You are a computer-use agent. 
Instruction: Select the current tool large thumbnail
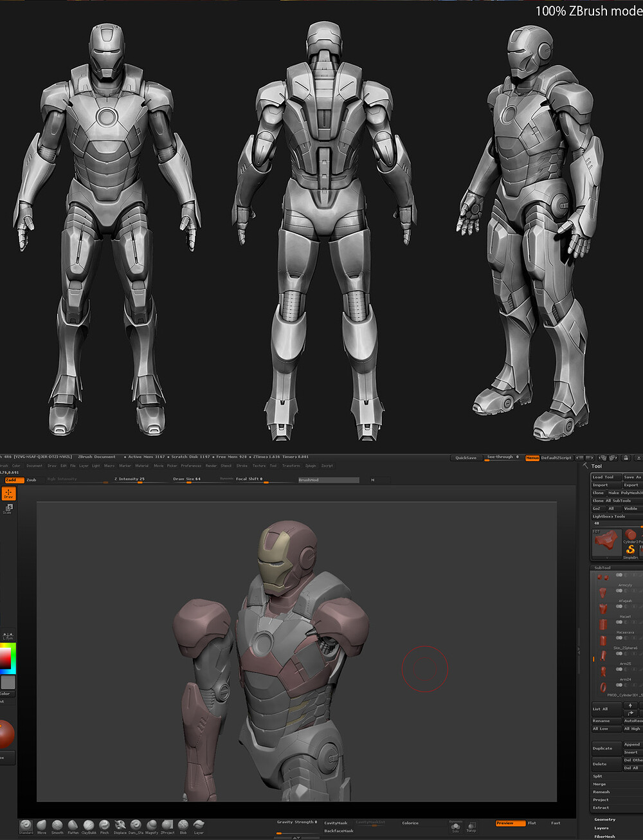(x=606, y=544)
